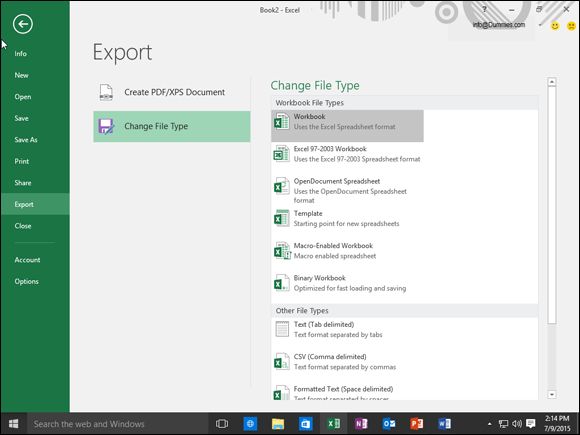
Task: Open the New tab in the Backstage menu
Action: coord(21,75)
